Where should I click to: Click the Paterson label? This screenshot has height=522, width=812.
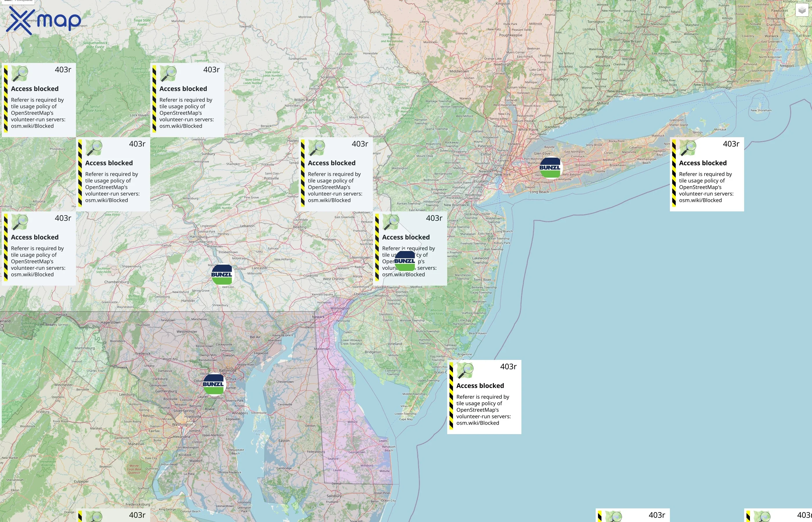[x=485, y=146]
